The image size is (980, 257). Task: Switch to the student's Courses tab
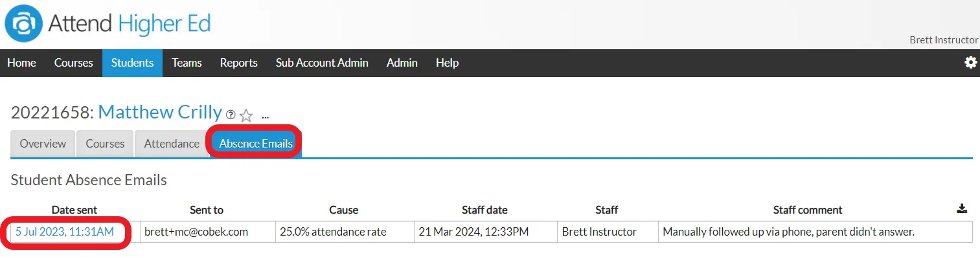point(105,144)
